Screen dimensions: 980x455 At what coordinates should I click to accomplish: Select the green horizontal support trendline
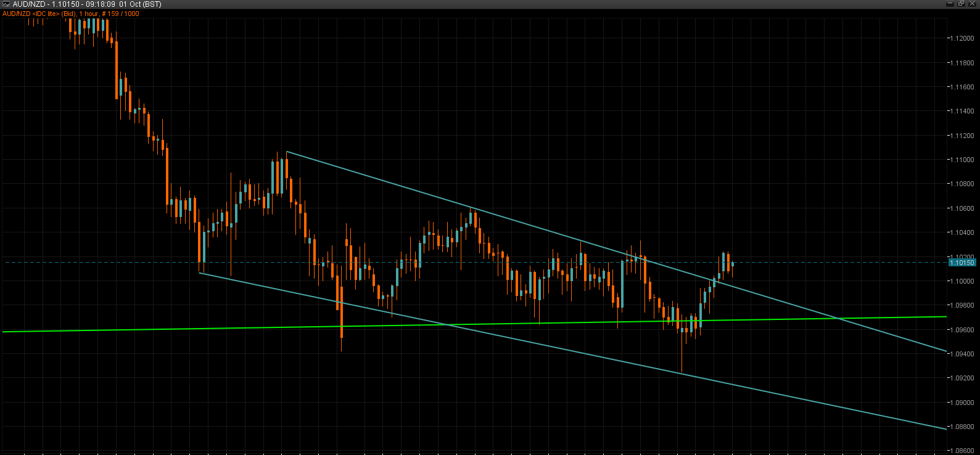click(x=474, y=324)
